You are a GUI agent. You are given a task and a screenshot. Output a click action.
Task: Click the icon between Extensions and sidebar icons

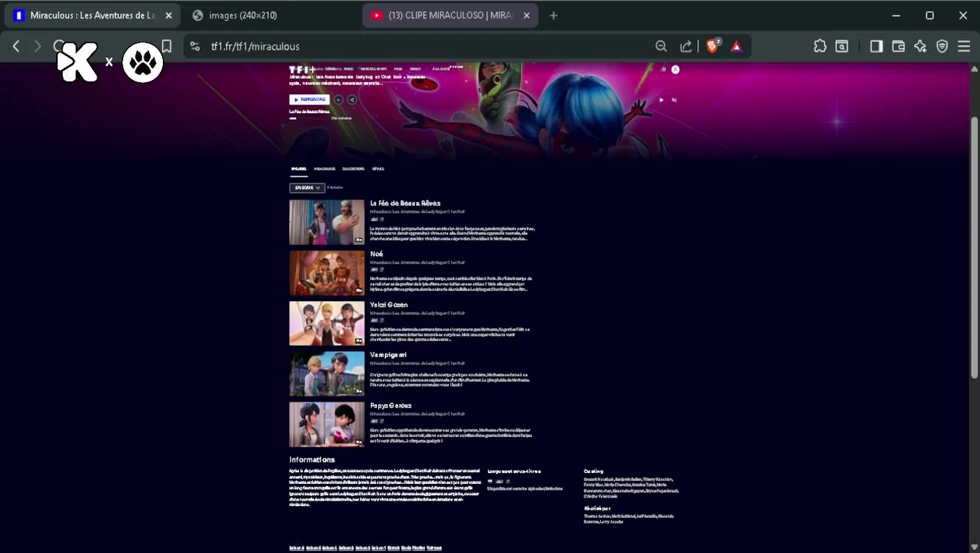tap(842, 47)
